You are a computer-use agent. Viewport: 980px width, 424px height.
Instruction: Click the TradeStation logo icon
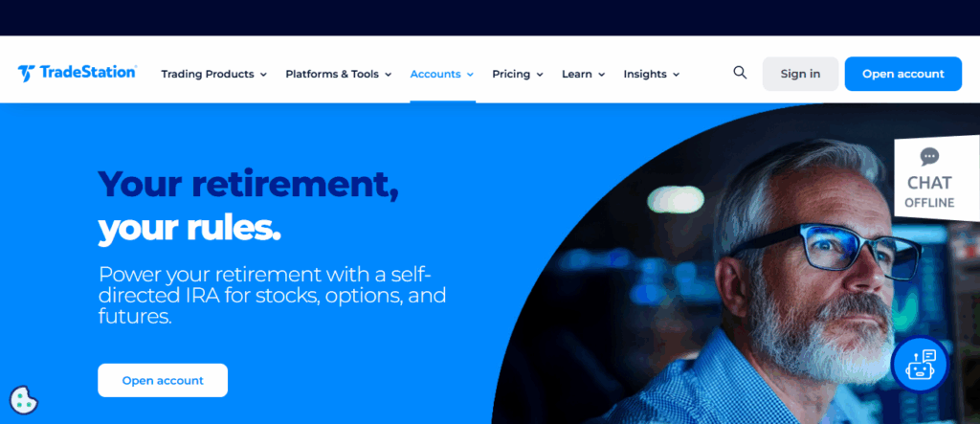(26, 73)
